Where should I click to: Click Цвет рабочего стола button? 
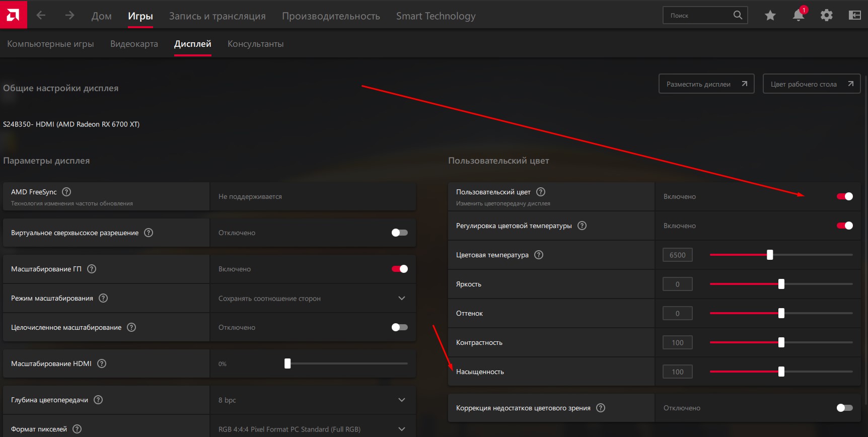[x=812, y=84]
